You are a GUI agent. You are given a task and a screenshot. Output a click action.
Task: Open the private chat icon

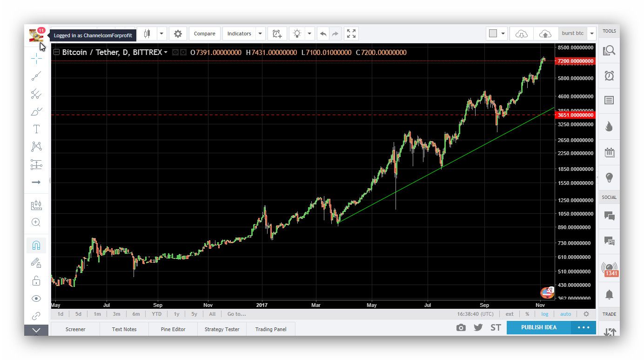tap(609, 241)
